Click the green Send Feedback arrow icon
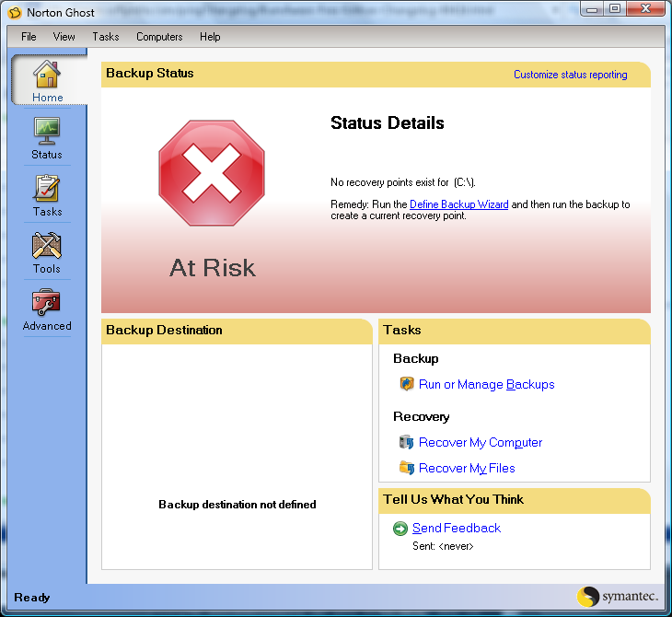The width and height of the screenshot is (672, 617). (400, 529)
